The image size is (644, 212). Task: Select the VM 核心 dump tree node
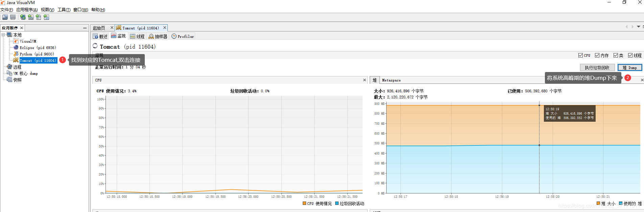25,73
